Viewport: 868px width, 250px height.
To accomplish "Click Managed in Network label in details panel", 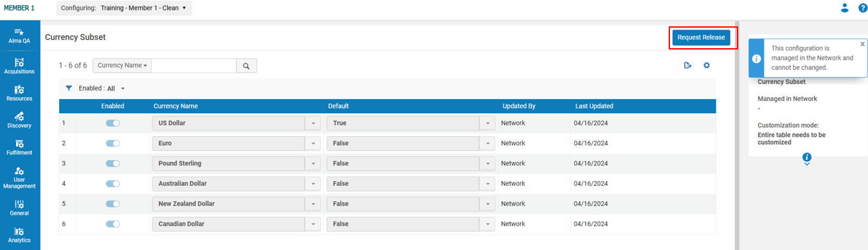I will pos(787,99).
